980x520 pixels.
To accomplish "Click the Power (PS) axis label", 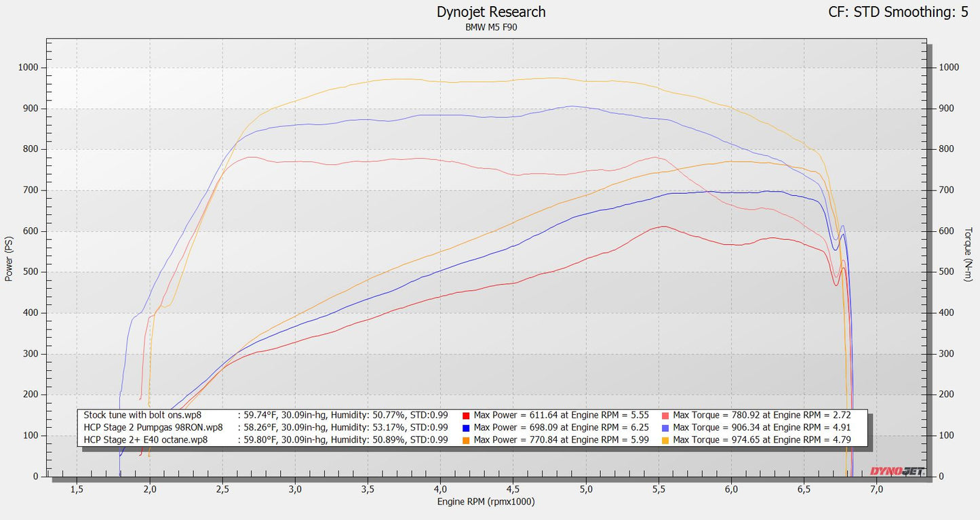I will [x=8, y=260].
